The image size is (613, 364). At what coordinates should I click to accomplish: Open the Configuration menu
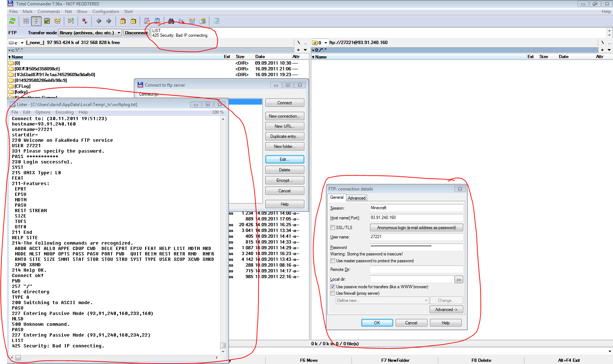105,12
